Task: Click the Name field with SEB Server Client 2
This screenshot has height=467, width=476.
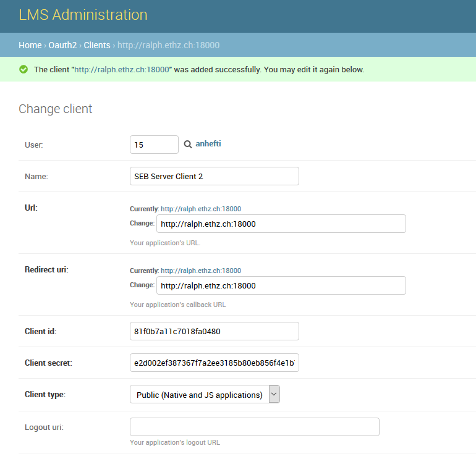Action: click(214, 176)
